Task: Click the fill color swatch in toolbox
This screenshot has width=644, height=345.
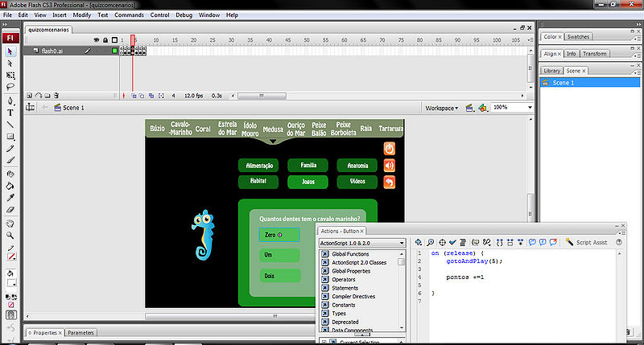Action: (x=11, y=282)
